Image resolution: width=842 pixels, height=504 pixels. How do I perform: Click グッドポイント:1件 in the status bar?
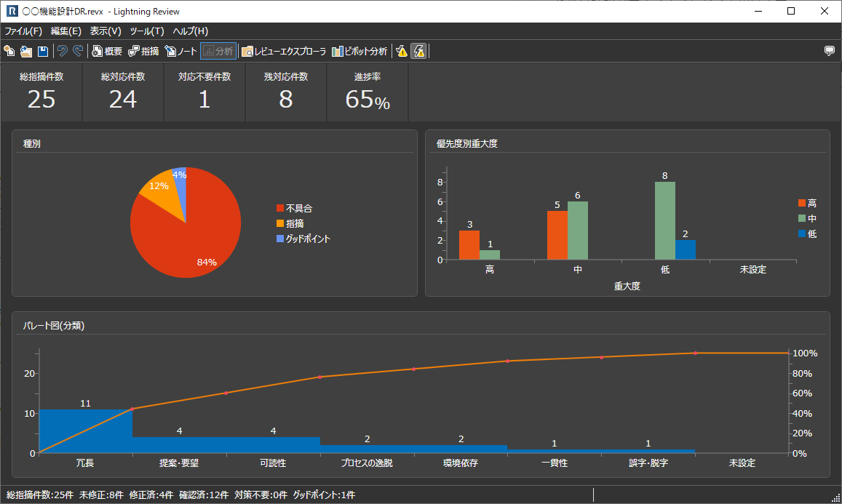point(324,495)
